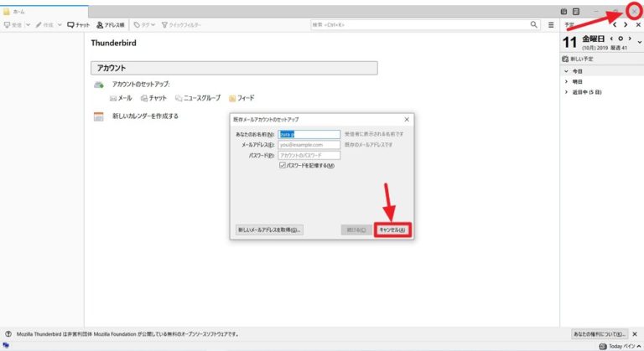Open the 作成 dropdown arrow
The image size is (644, 351).
pyautogui.click(x=60, y=25)
